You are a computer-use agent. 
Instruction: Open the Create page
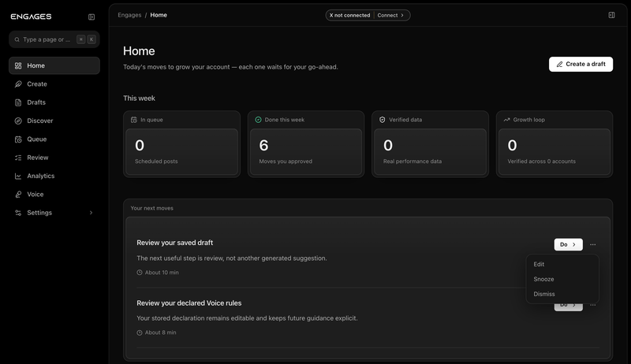[x=54, y=84]
